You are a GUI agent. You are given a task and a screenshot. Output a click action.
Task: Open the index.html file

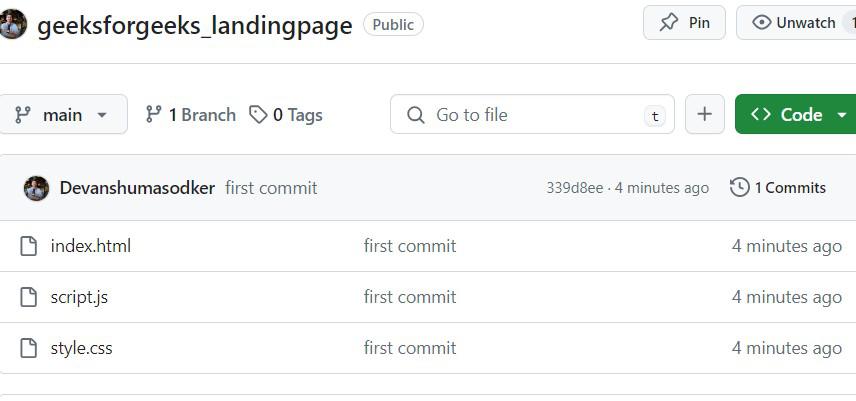[91, 246]
